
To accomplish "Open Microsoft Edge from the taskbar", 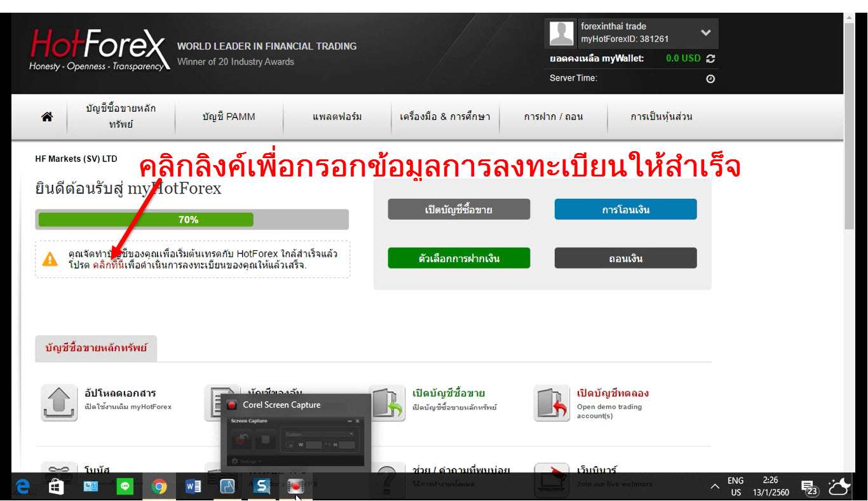I will 22,486.
